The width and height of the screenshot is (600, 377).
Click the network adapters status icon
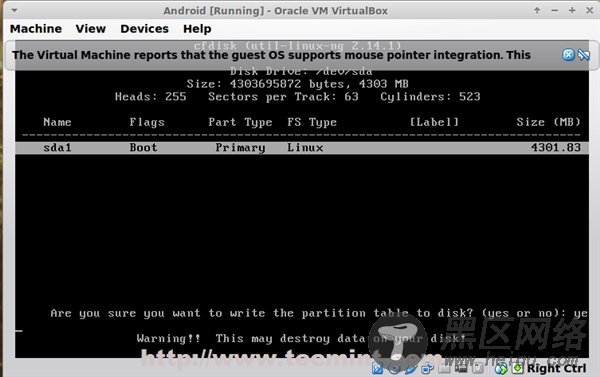pos(427,369)
